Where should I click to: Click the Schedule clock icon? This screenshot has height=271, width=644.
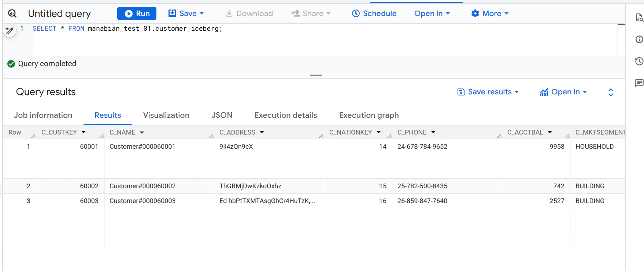click(x=356, y=14)
